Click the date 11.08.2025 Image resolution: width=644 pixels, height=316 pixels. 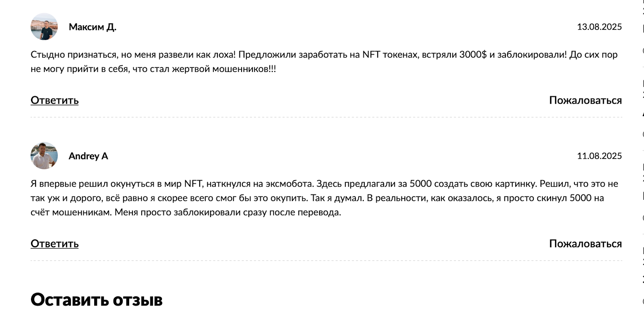tap(599, 156)
